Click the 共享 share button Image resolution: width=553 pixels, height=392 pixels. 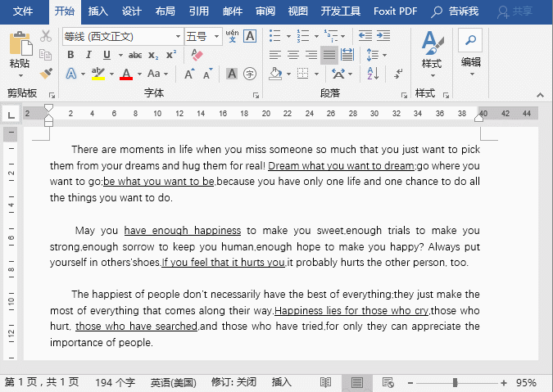click(x=515, y=11)
